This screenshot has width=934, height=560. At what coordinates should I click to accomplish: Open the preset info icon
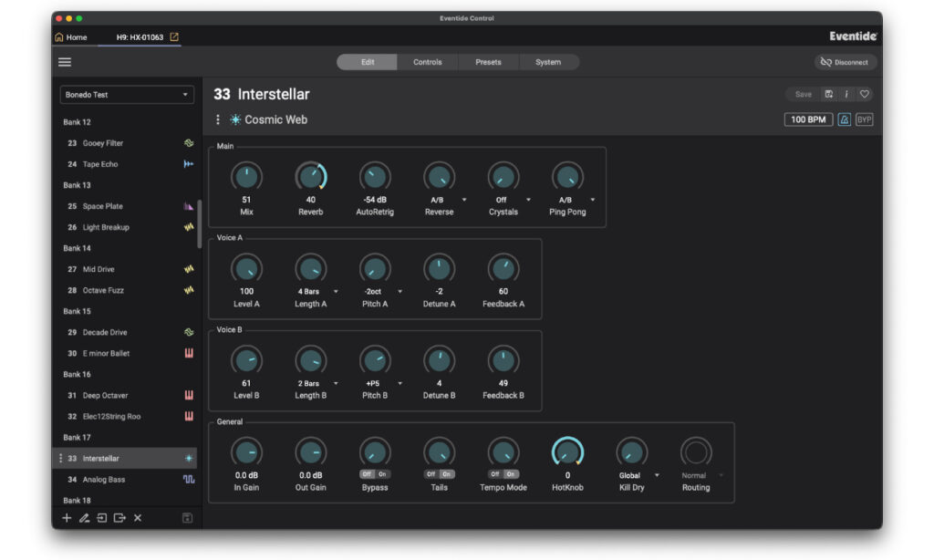(x=846, y=94)
